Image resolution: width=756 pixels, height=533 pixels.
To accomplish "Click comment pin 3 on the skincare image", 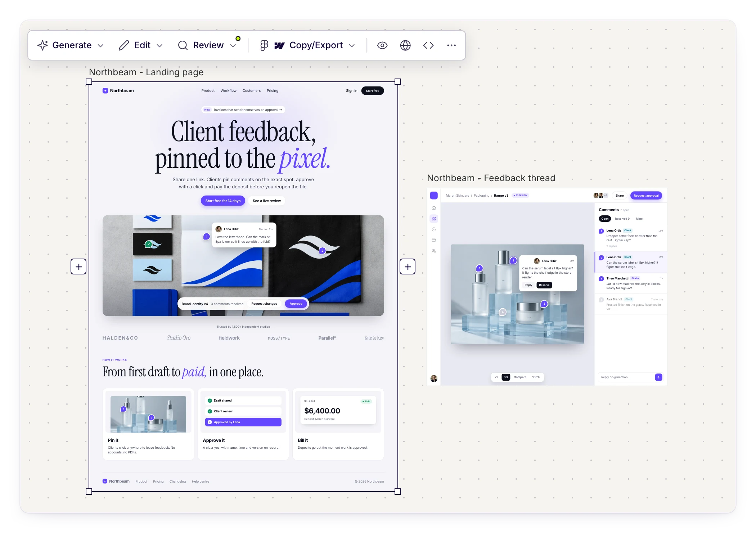I will click(544, 304).
